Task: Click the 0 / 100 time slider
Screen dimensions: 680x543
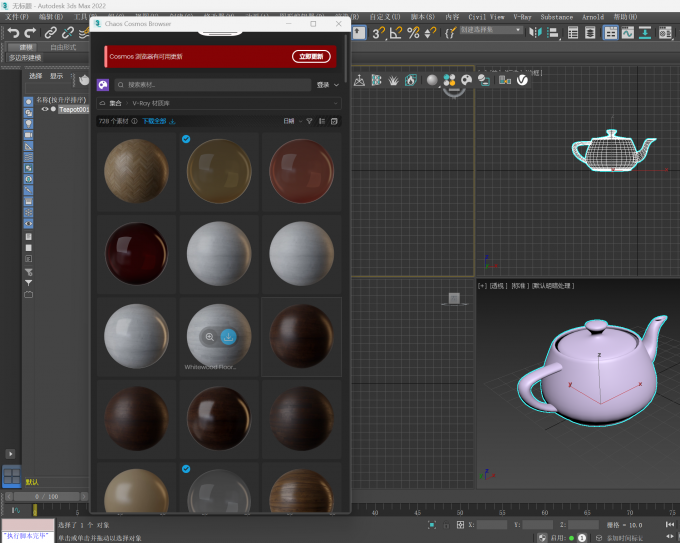Action: [46, 497]
